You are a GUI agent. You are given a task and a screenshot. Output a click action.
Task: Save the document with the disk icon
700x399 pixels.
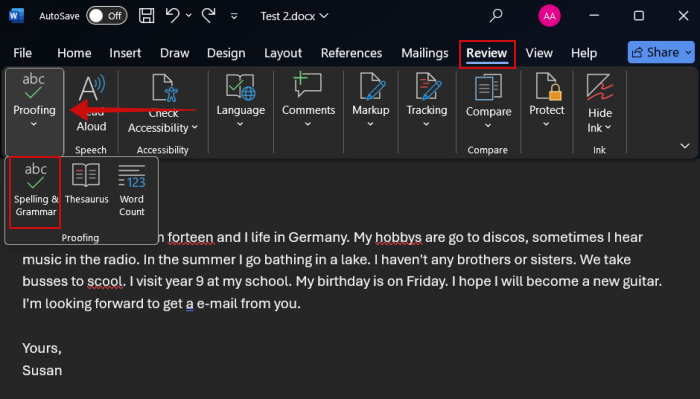(146, 16)
